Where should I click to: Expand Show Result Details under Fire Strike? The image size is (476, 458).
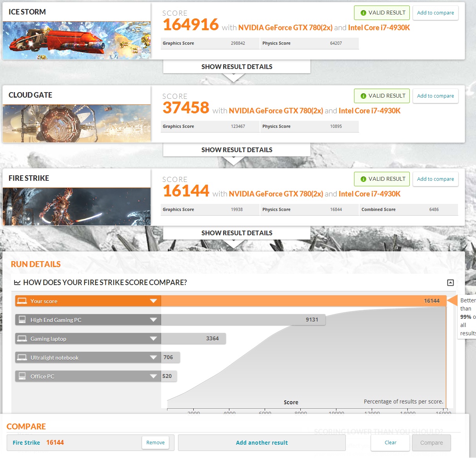237,233
